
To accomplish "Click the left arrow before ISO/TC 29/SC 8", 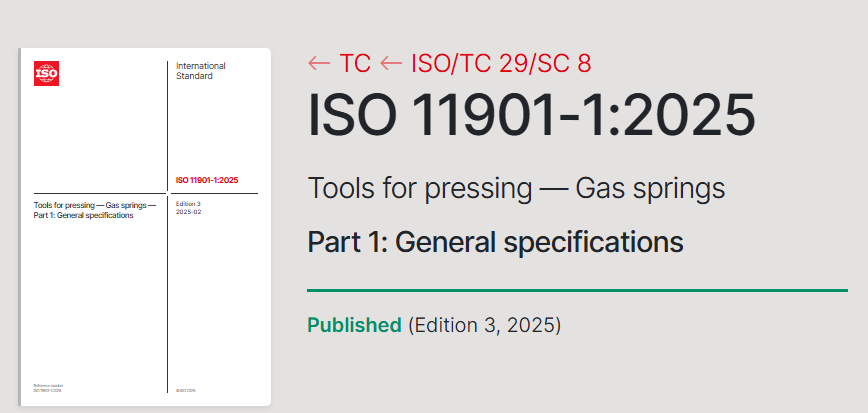I will point(391,64).
